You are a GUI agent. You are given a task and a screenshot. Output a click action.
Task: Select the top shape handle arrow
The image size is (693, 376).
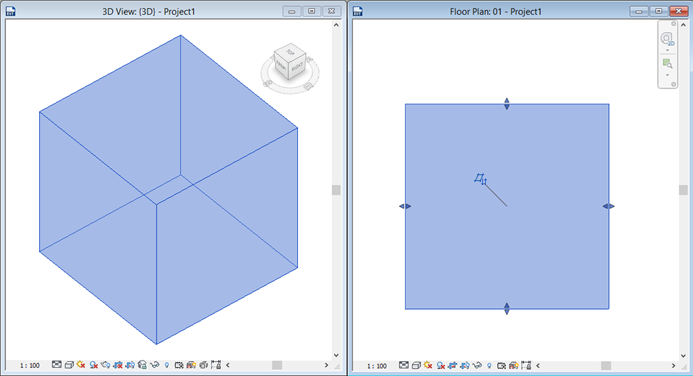coord(507,104)
